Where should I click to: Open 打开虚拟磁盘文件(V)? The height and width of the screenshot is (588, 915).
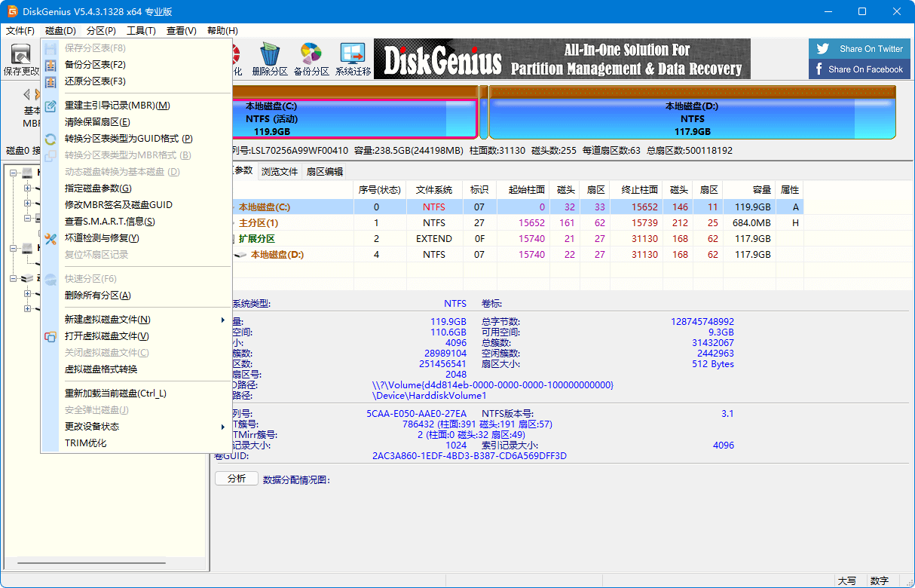tap(136, 336)
